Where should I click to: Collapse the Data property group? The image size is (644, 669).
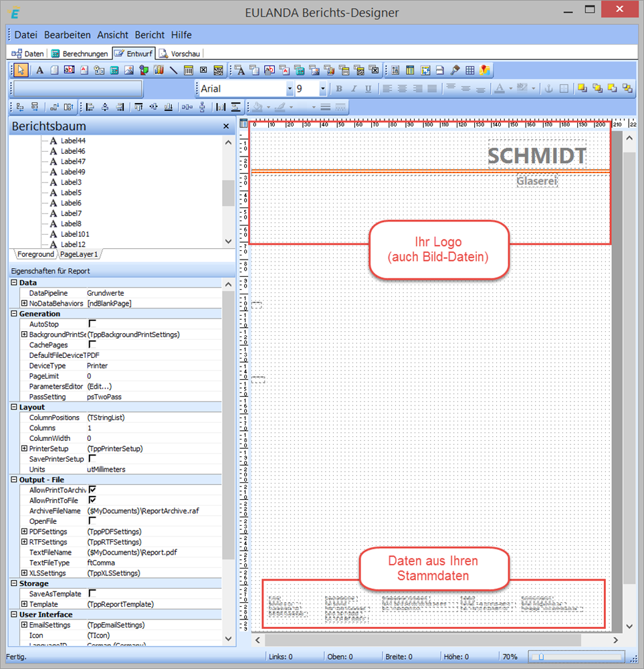point(14,282)
